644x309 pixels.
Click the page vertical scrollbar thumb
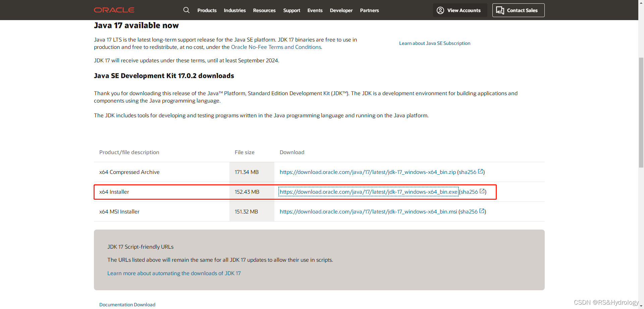click(x=641, y=112)
